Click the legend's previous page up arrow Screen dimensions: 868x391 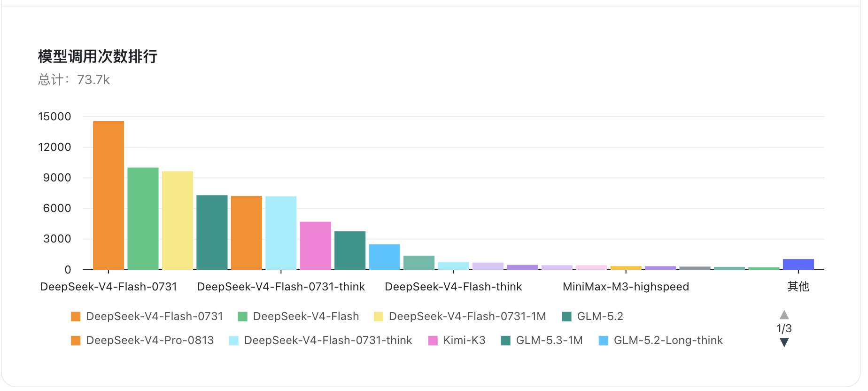(x=784, y=314)
